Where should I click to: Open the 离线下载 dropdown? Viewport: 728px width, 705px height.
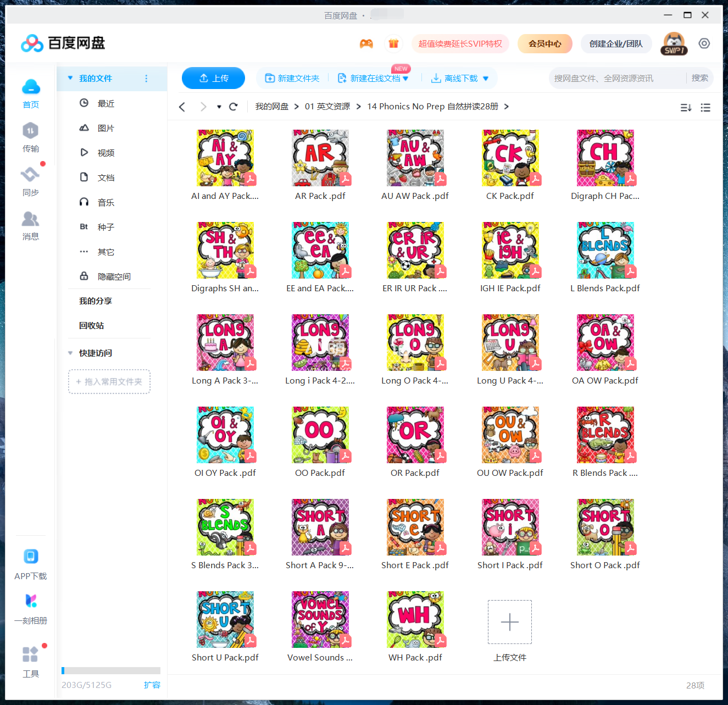coord(460,78)
